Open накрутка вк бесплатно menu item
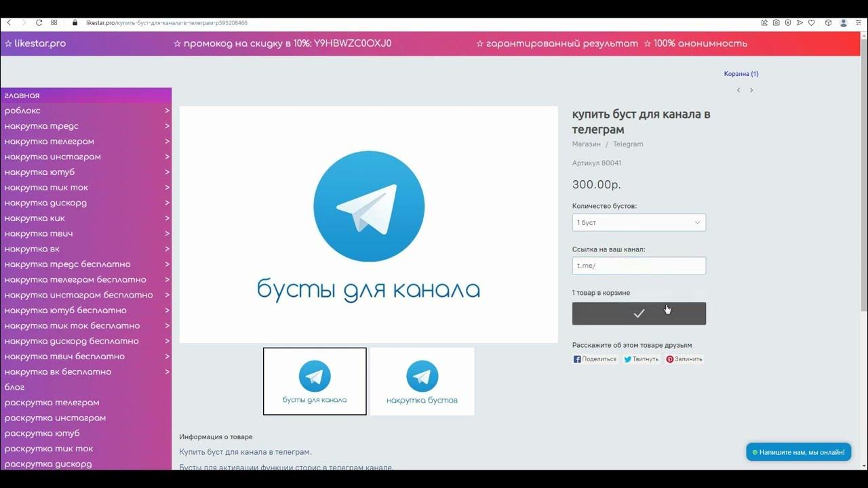The height and width of the screenshot is (488, 868). (85, 372)
